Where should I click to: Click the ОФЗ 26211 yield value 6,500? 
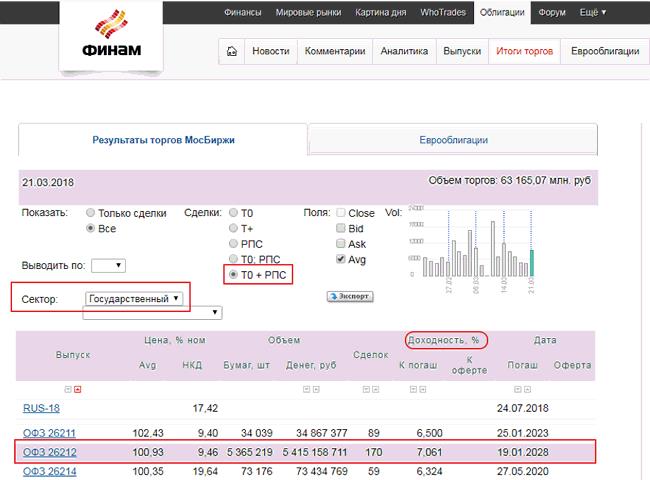tap(429, 433)
